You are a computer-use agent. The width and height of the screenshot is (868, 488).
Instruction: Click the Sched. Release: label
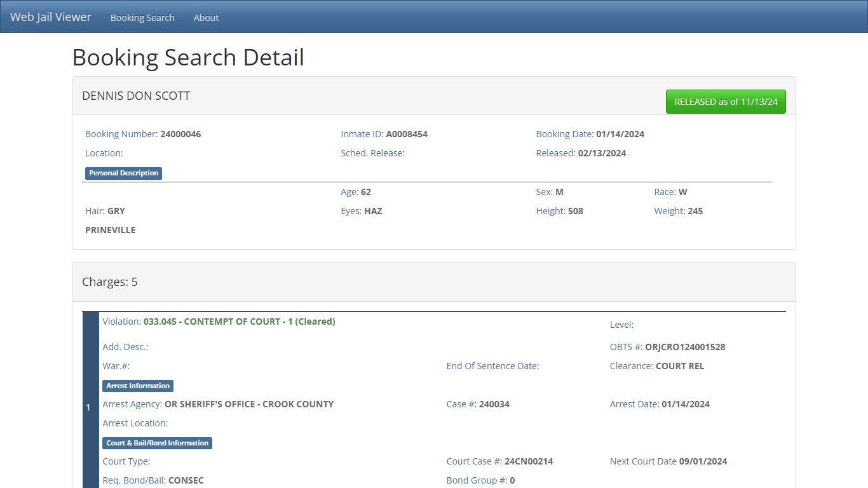tap(372, 153)
